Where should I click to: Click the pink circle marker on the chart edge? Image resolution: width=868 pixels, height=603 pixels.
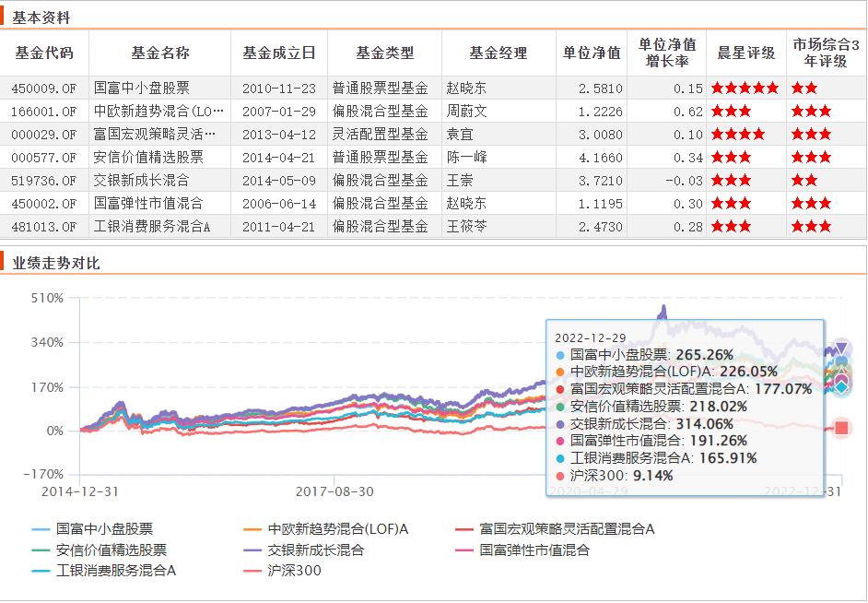tap(841, 376)
